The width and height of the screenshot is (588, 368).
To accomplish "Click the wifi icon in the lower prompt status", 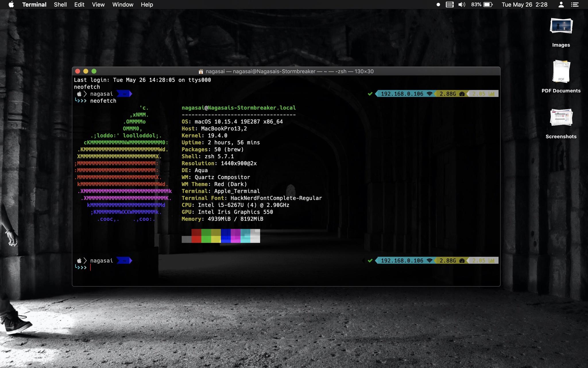I will [430, 260].
